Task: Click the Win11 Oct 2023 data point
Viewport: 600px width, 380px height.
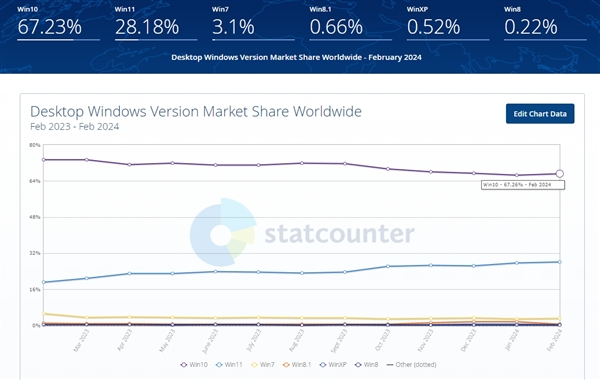Action: coord(388,266)
